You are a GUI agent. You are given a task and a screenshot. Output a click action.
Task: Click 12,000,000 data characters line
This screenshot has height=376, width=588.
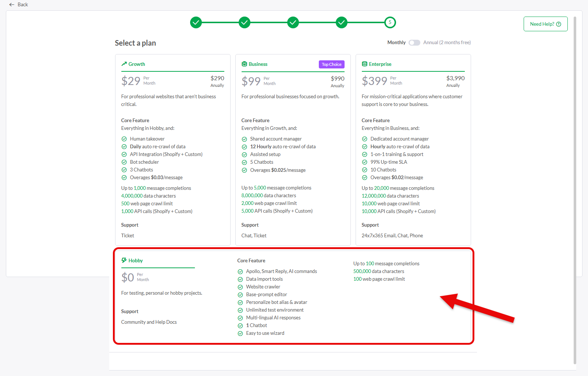tap(391, 196)
